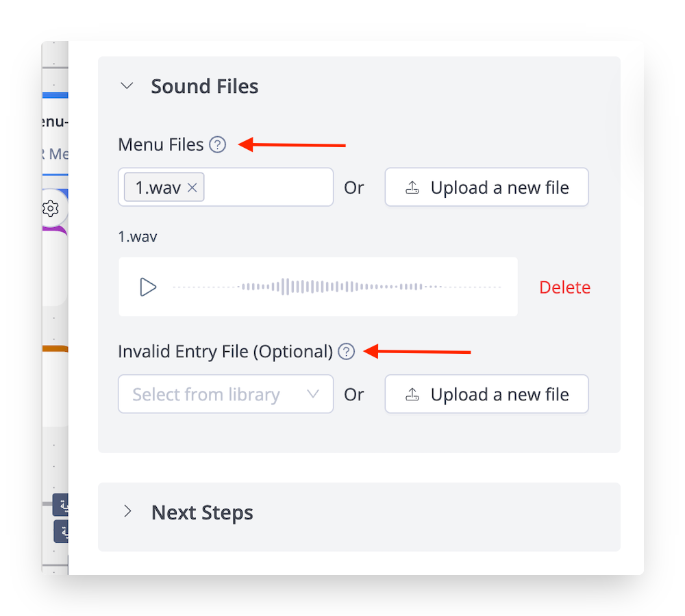Expand the Next Steps section chevron

tap(127, 512)
